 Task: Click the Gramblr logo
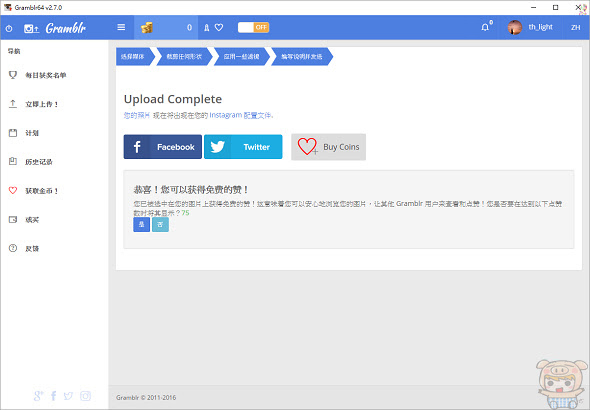[55, 28]
